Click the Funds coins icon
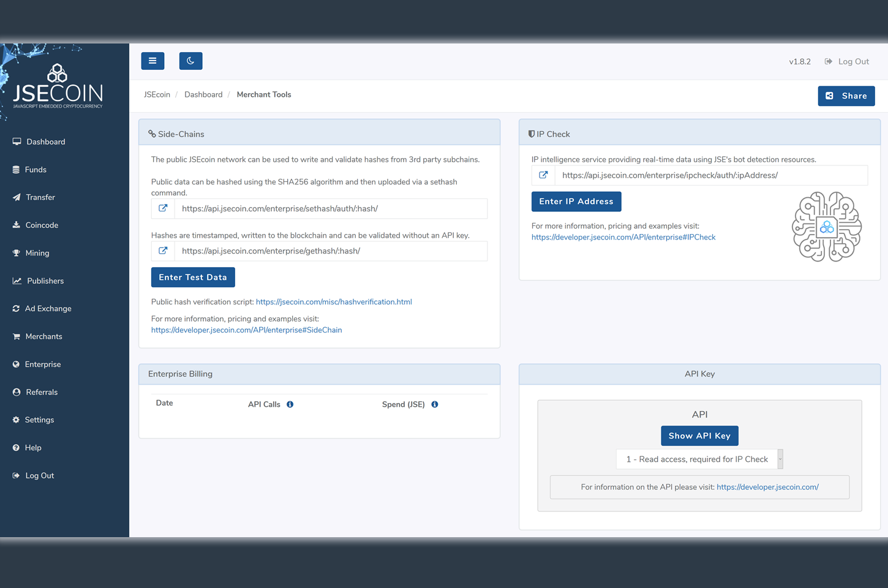 click(x=16, y=170)
